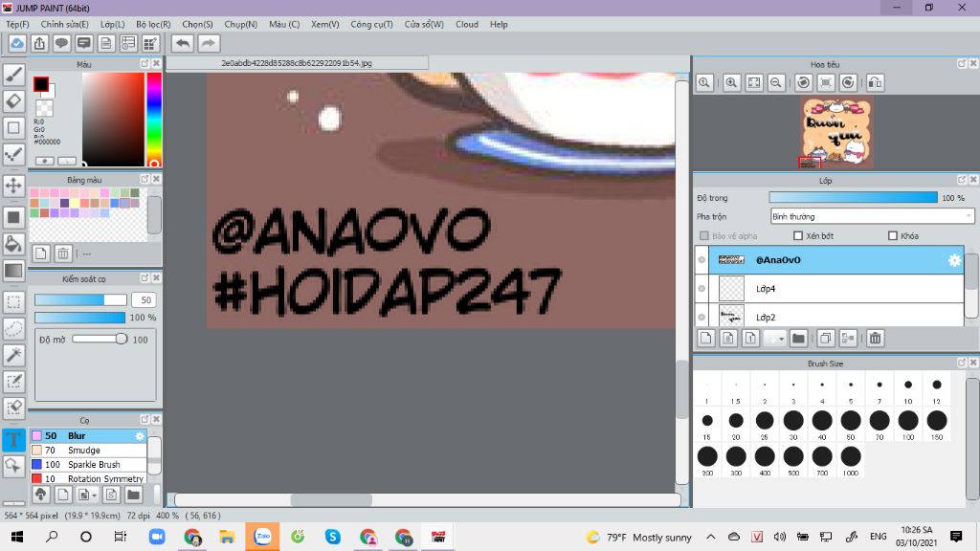Activate the Move tool

click(x=13, y=186)
